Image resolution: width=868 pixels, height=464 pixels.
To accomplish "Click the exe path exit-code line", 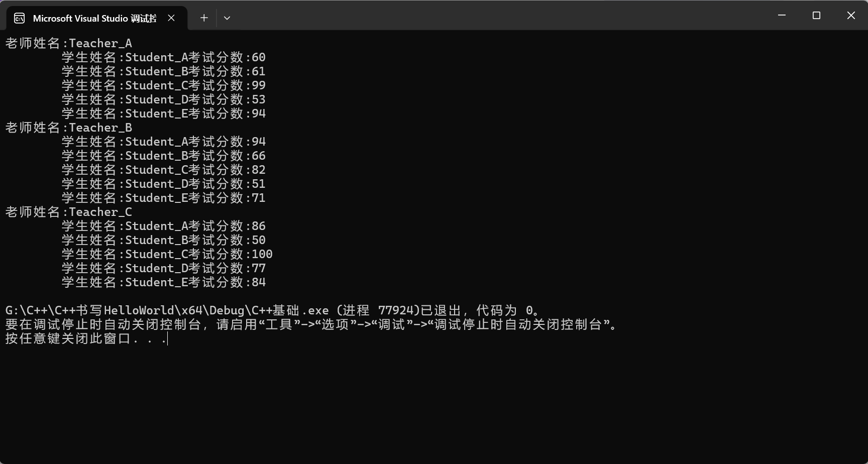I will [272, 310].
